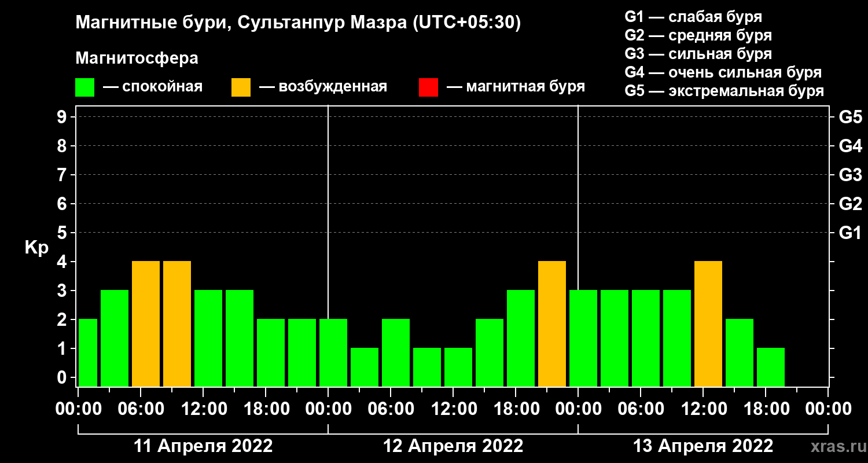Click the Kp 2 bar at 15:00 on 13 April

coord(740,353)
